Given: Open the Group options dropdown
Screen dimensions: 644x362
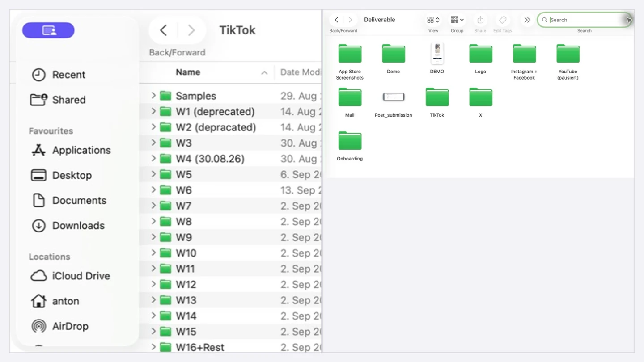Looking at the screenshot, I should (457, 20).
